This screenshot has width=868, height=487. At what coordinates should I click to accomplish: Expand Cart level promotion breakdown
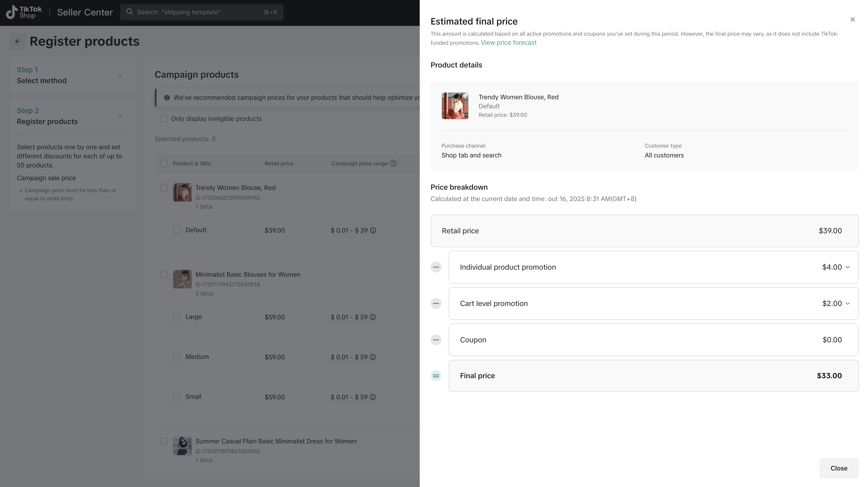click(847, 303)
